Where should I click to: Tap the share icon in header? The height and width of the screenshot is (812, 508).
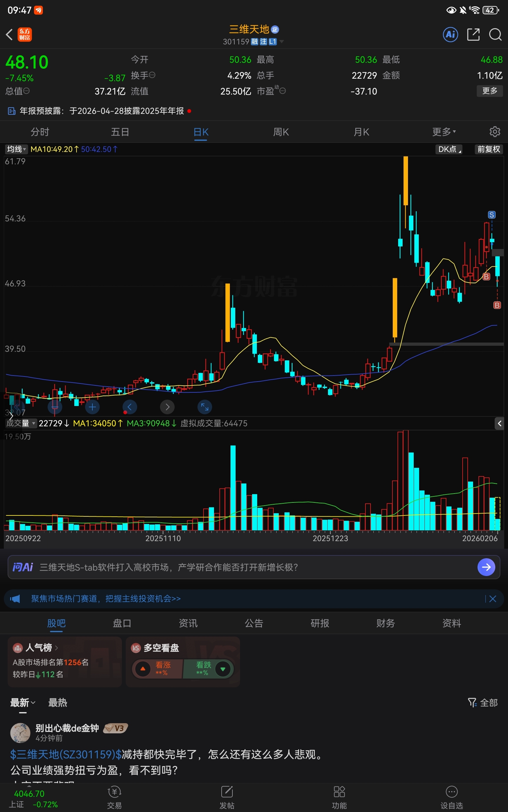[x=473, y=34]
